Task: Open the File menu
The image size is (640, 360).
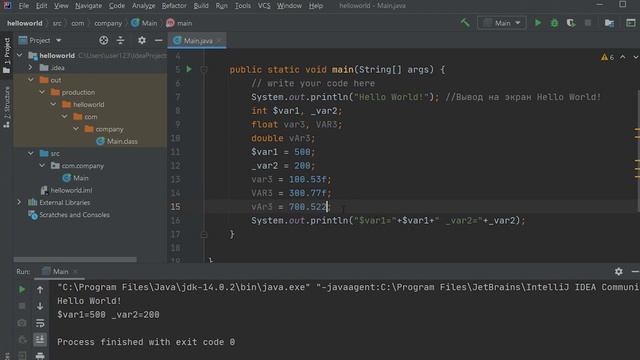Action: [x=24, y=6]
